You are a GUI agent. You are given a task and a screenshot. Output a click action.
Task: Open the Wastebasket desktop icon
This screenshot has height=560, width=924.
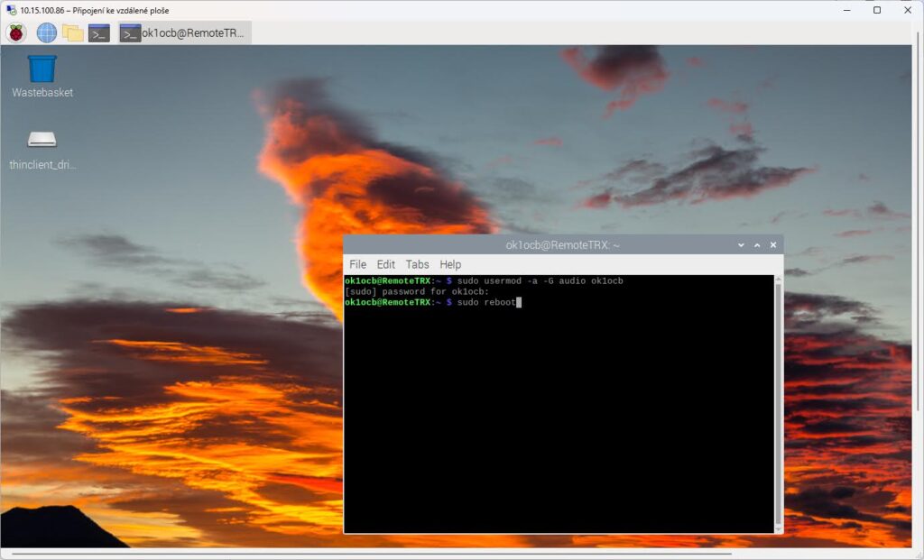pos(42,69)
